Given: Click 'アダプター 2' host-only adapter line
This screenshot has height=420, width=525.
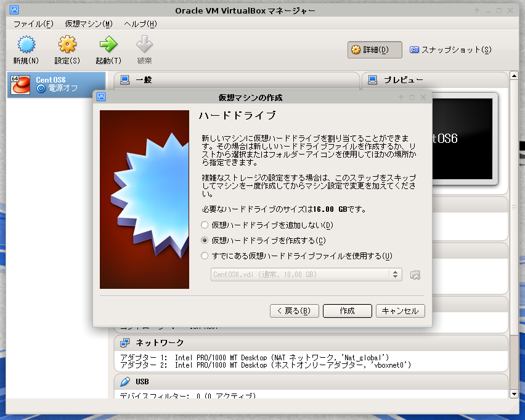Looking at the screenshot, I should (266, 365).
